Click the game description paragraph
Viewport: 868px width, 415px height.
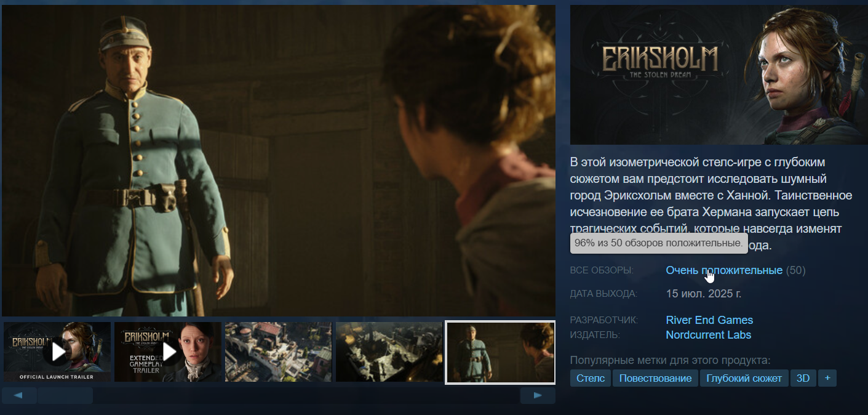pos(711,204)
